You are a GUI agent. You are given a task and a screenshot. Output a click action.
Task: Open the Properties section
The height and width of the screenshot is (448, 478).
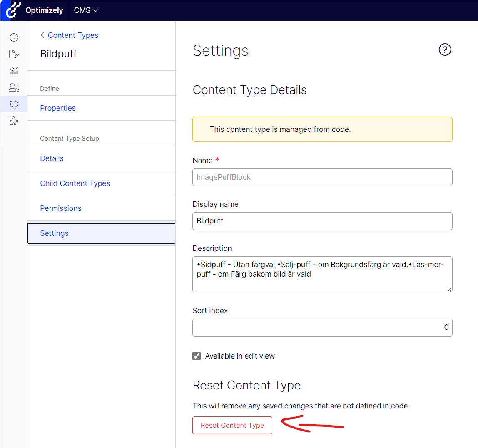click(x=58, y=108)
